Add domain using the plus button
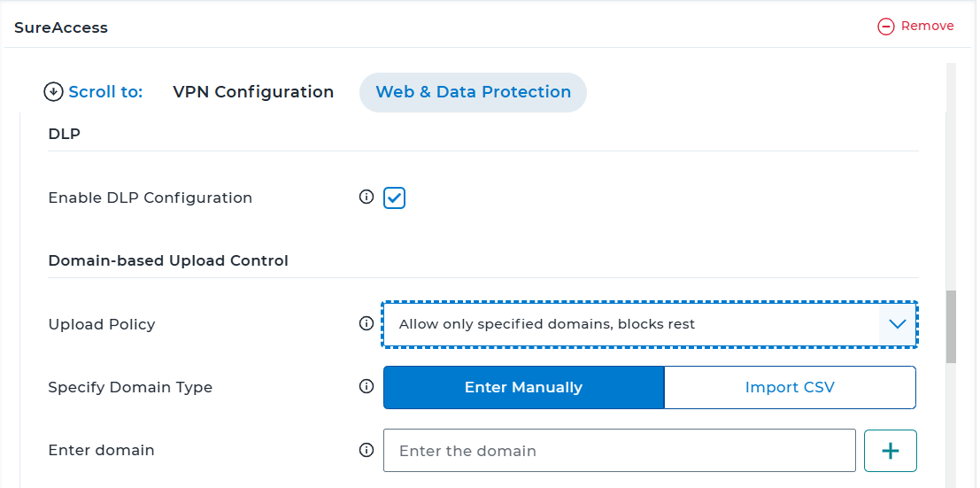This screenshot has width=980, height=488. coord(890,451)
